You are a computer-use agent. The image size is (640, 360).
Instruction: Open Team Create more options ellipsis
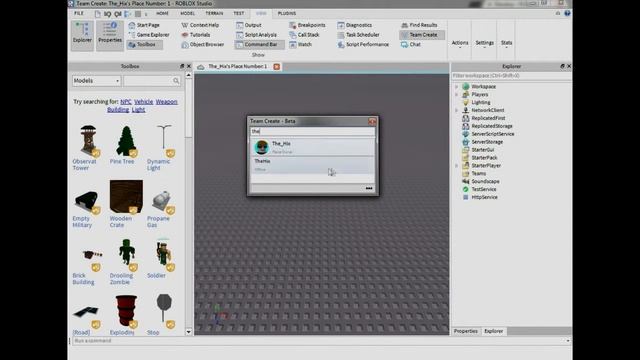coord(369,188)
